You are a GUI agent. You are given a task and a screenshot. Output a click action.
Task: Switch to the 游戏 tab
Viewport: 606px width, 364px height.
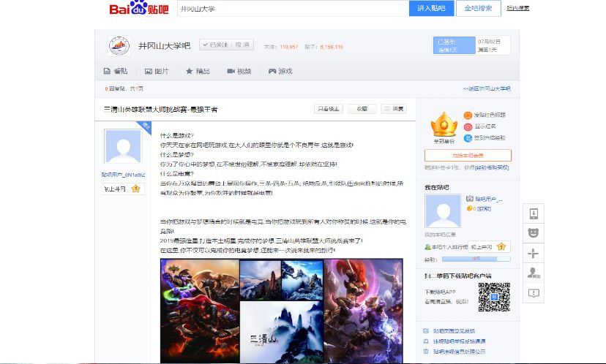coord(280,71)
